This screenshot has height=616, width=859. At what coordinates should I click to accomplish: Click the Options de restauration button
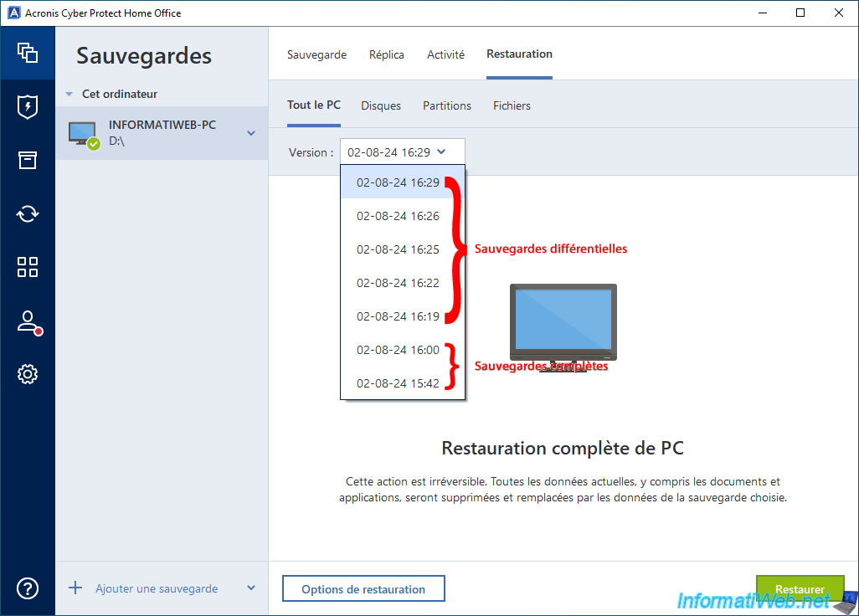coord(363,588)
